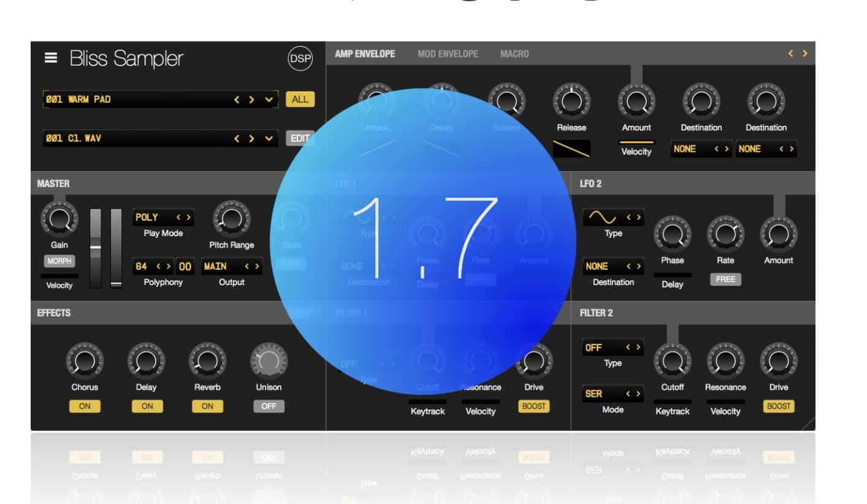Click the Release curve shape display
Screen dimensions: 867x504
571,149
